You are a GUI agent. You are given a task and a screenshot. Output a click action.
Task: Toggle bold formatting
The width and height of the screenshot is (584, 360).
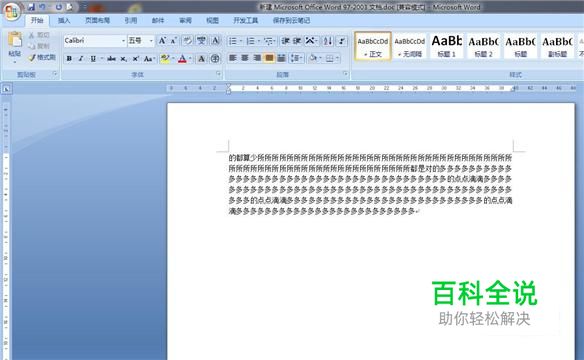coord(69,59)
